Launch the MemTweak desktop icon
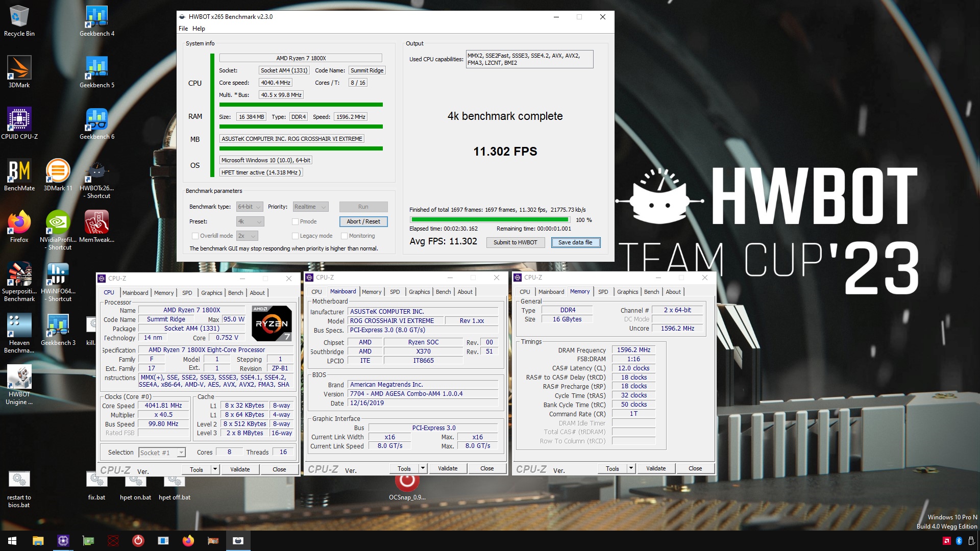980x551 pixels. 97,227
